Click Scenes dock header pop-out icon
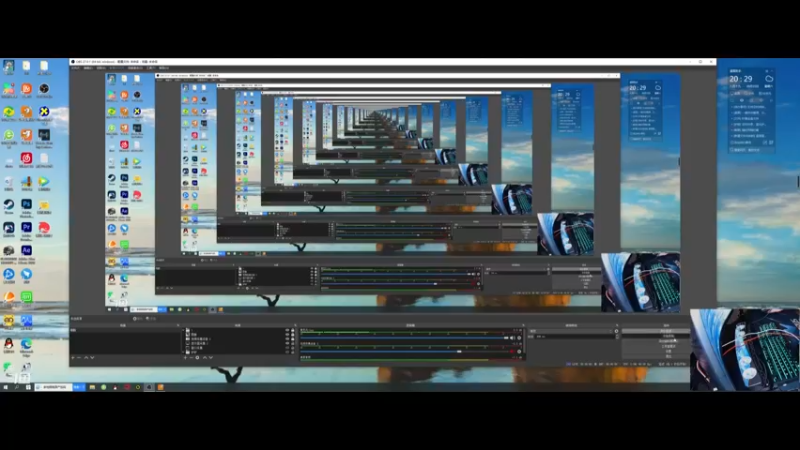This screenshot has width=800, height=450. [x=178, y=325]
